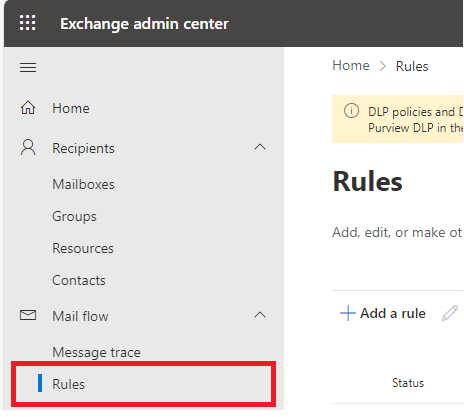Click the Mail flow envelope icon
This screenshot has width=464, height=417.
click(x=28, y=315)
